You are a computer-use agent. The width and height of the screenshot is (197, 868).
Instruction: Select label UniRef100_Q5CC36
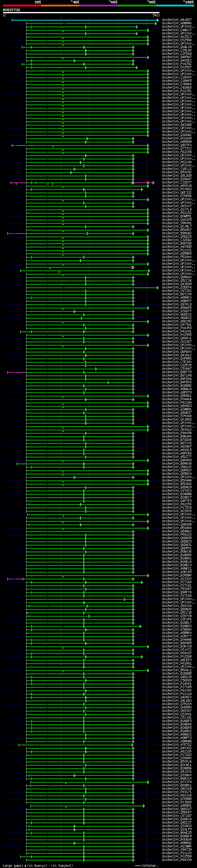tap(177, 281)
